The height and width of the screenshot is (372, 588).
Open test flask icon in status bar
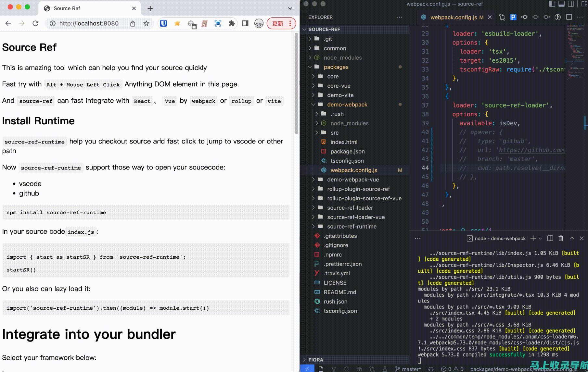(x=385, y=369)
